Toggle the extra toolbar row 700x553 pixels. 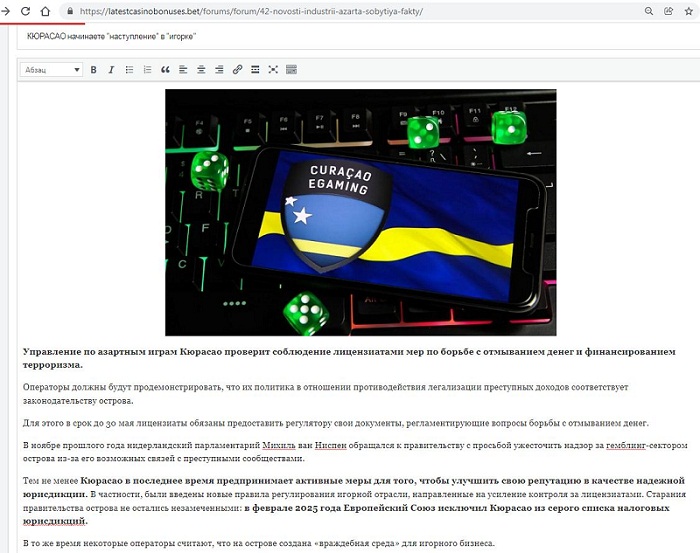[x=291, y=70]
